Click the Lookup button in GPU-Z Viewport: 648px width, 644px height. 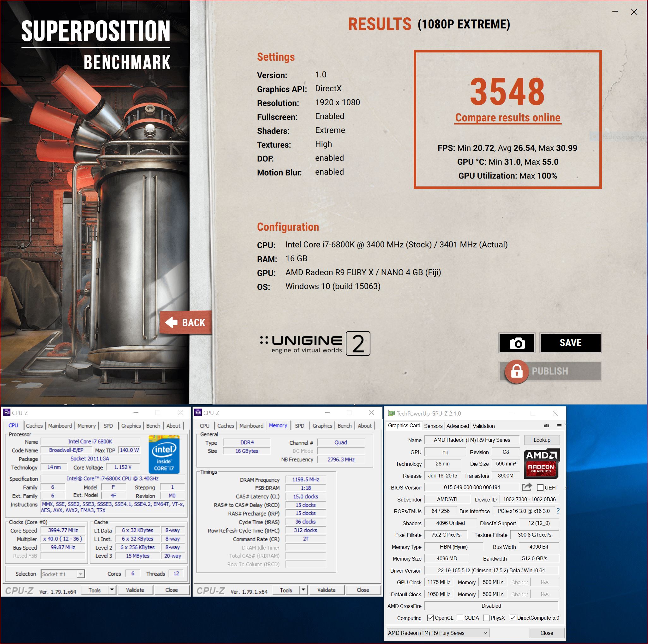(542, 440)
